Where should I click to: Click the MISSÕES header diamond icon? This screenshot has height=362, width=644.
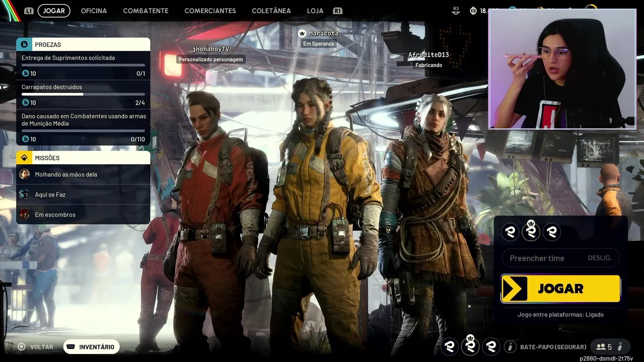tap(24, 158)
